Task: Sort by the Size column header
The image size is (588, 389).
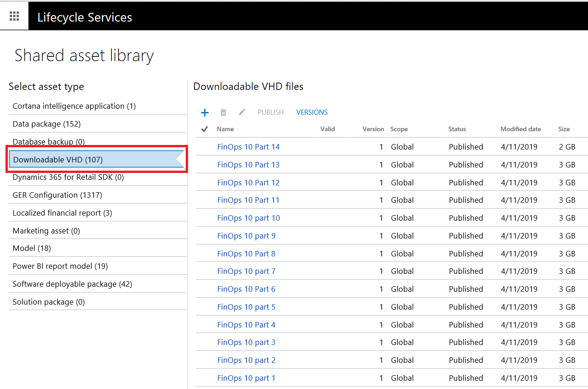Action: [x=564, y=129]
